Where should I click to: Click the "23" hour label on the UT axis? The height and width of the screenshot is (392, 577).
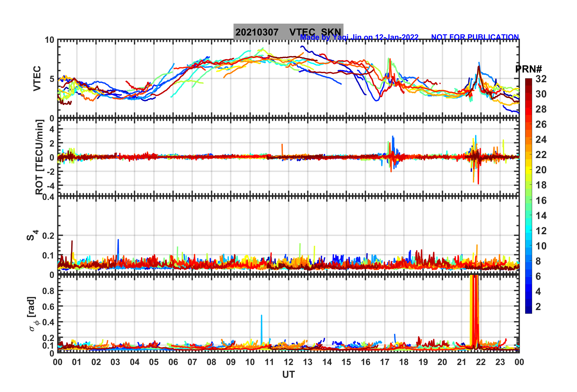tap(500, 362)
